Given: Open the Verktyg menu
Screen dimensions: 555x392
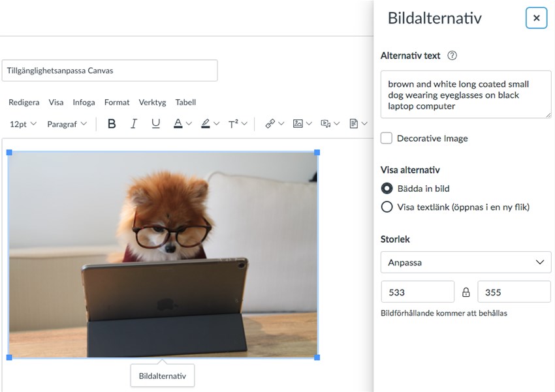Looking at the screenshot, I should pos(152,102).
